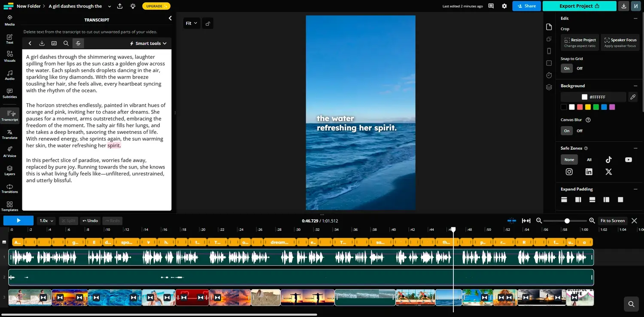Click the download icon next to Export Project
Image resolution: width=644 pixels, height=317 pixels.
click(623, 6)
